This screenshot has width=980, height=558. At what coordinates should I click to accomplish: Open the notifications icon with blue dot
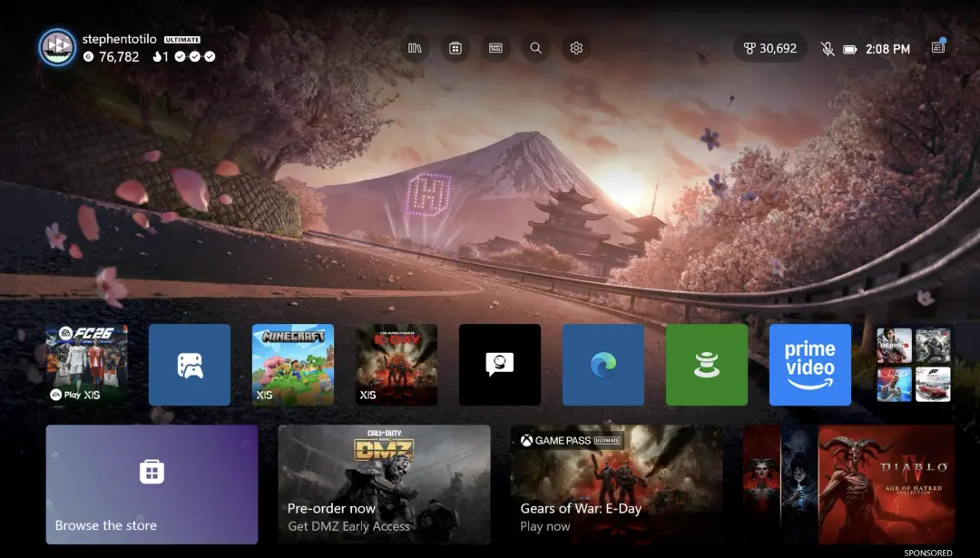[938, 47]
